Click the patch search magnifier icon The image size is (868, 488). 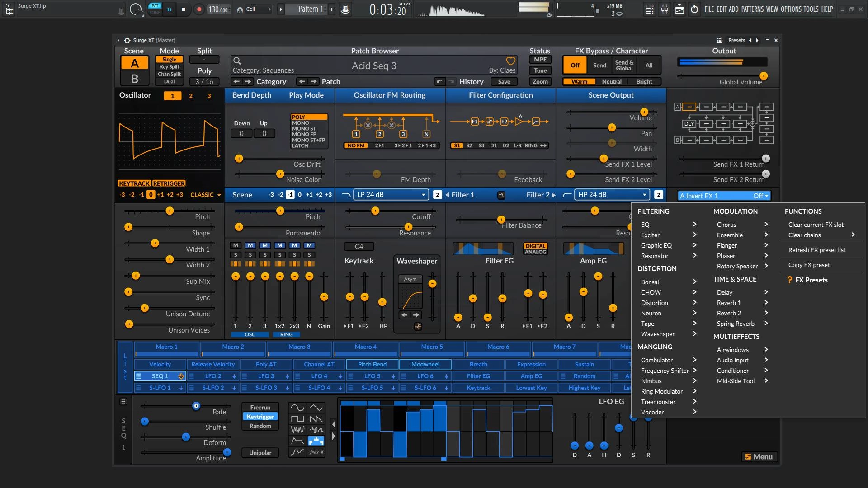click(x=237, y=61)
